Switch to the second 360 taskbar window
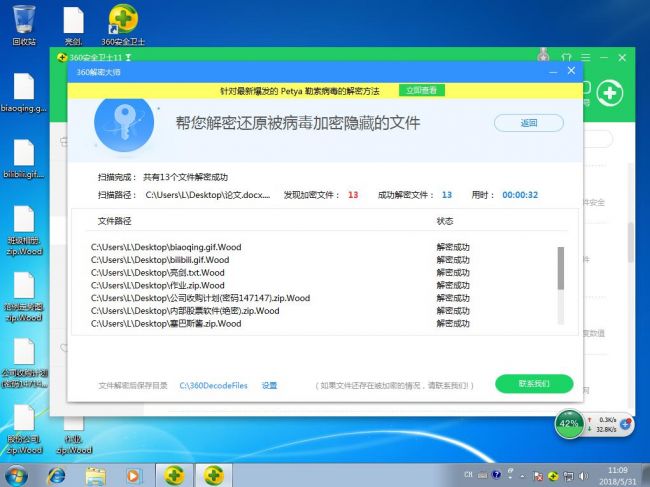650x487 pixels. click(x=213, y=475)
